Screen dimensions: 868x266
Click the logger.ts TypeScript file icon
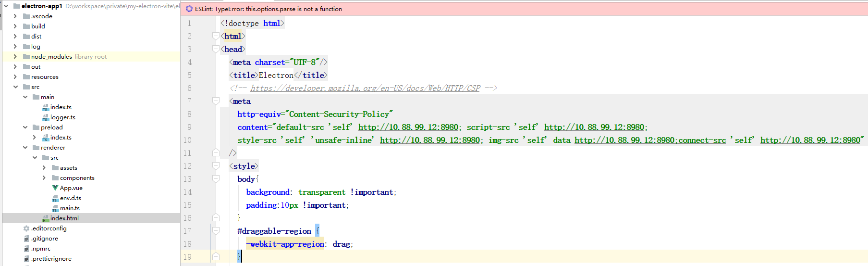pos(46,117)
